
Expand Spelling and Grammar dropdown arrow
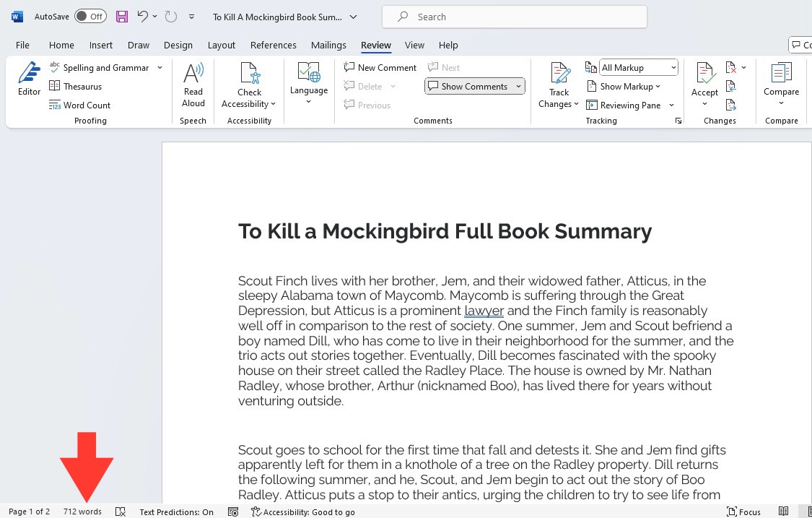coord(160,67)
